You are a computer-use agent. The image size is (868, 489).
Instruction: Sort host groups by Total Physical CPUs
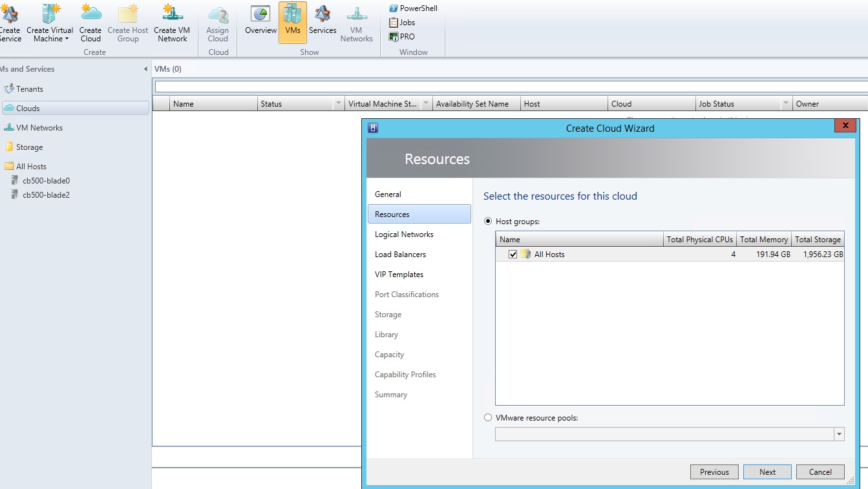pos(700,240)
